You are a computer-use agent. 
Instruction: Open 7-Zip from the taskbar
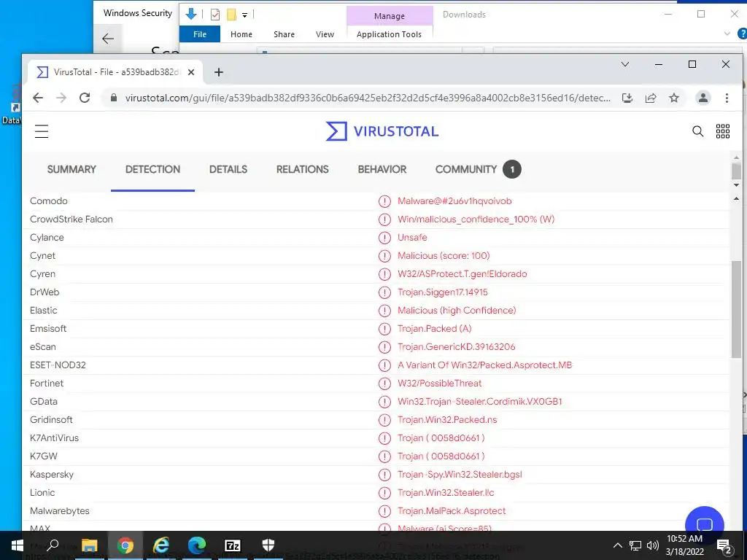(x=233, y=545)
